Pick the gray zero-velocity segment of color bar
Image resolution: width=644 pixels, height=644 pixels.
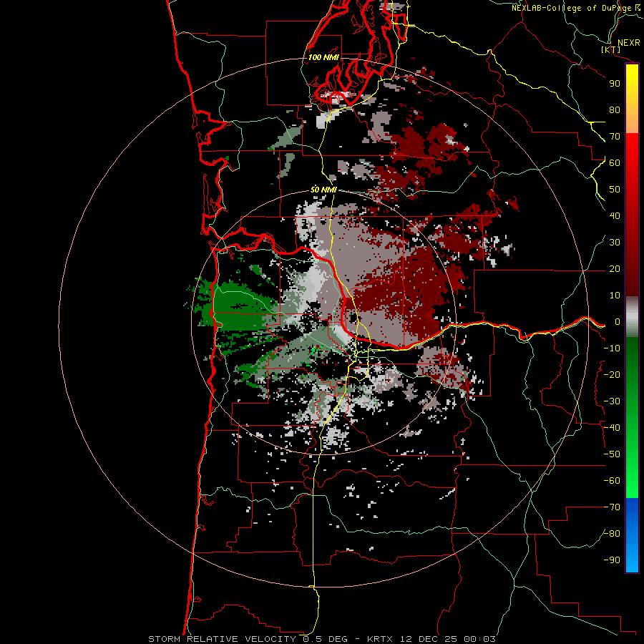point(632,317)
